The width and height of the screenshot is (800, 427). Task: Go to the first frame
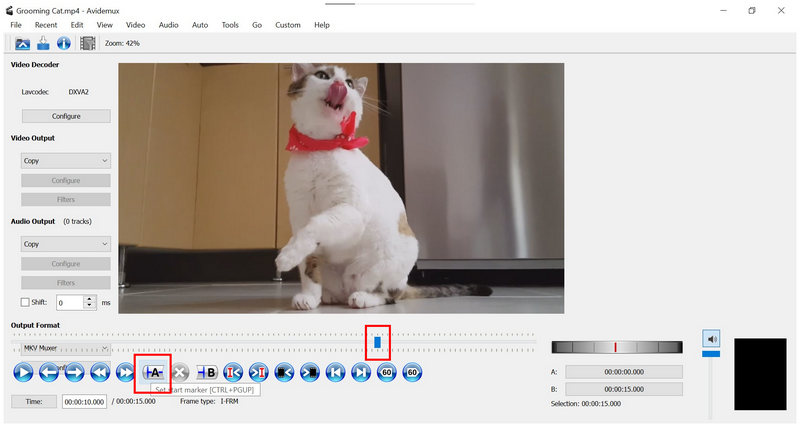335,372
